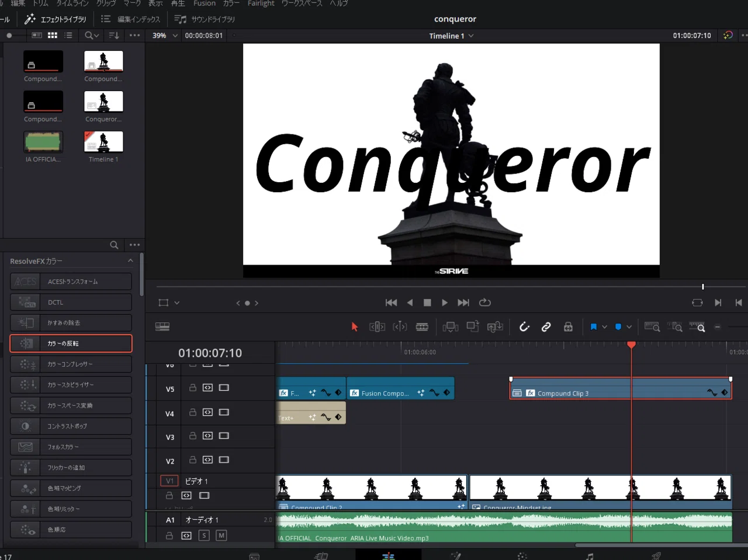The image size is (748, 560).
Task: Click the insert clip edit icon
Action: pos(451,327)
